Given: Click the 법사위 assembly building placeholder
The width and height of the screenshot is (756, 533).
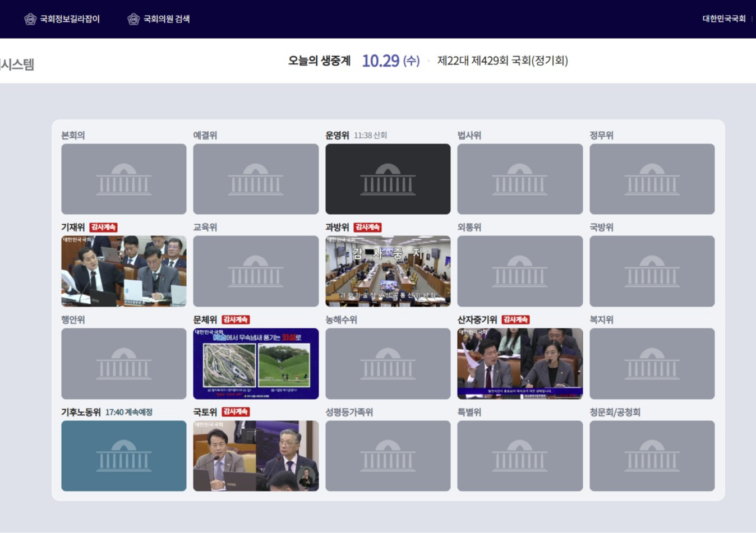Looking at the screenshot, I should [519, 179].
